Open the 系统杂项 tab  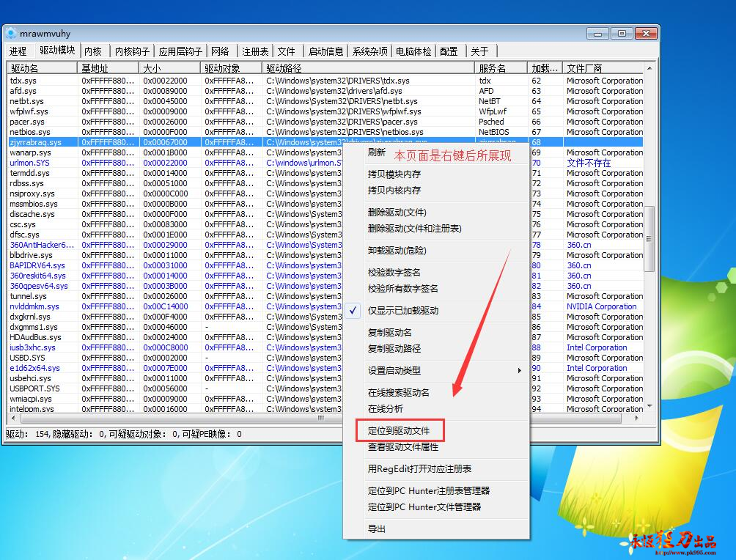tap(370, 51)
